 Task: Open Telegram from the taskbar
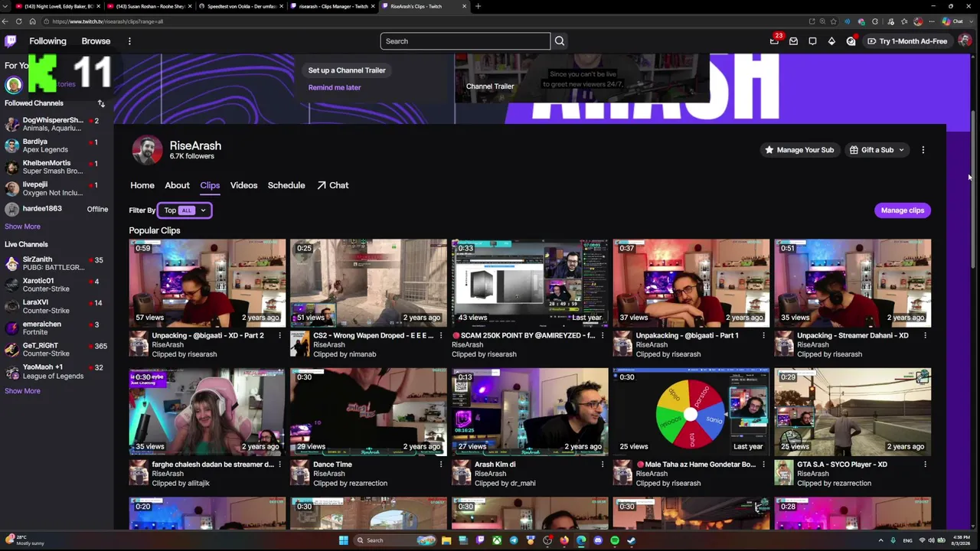[x=514, y=540]
